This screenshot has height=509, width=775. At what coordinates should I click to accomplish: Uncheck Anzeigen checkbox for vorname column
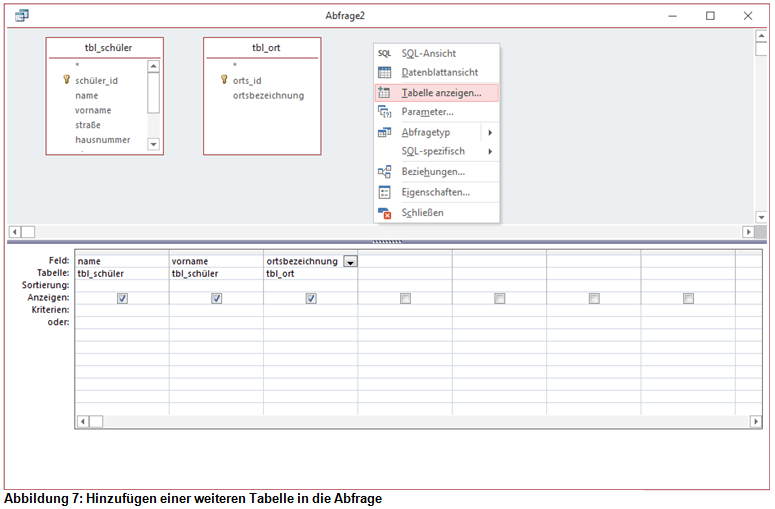point(216,298)
